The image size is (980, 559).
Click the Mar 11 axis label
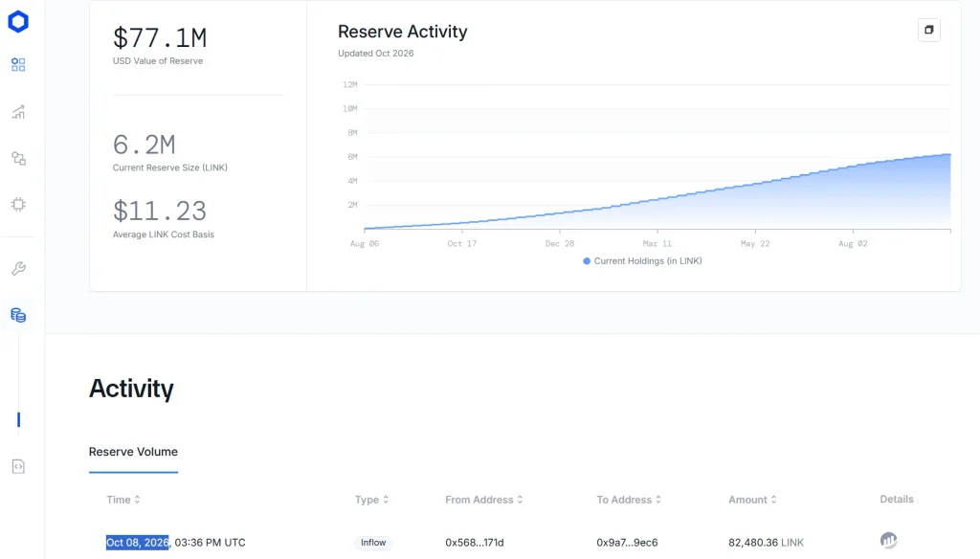[657, 244]
